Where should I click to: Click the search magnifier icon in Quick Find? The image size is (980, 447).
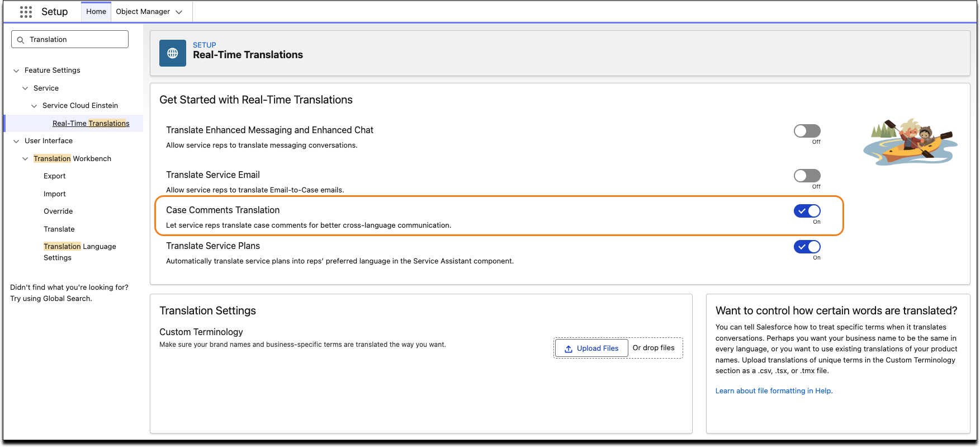click(21, 40)
